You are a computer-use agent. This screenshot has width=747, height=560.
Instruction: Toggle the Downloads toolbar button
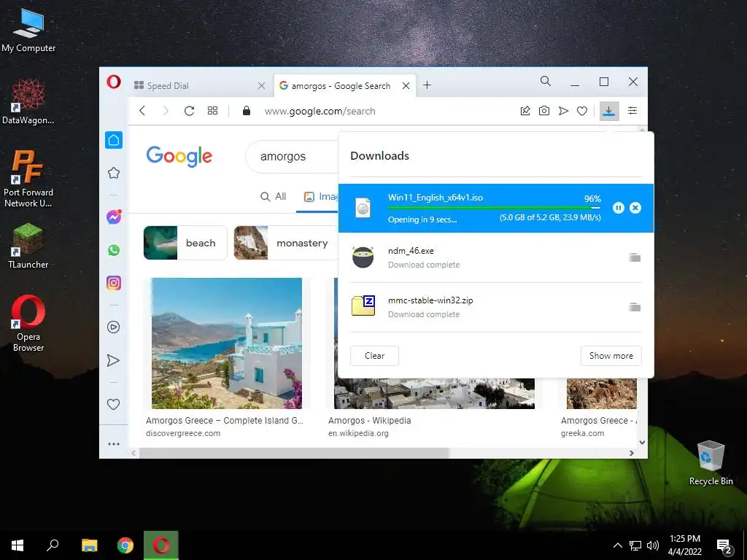(609, 111)
